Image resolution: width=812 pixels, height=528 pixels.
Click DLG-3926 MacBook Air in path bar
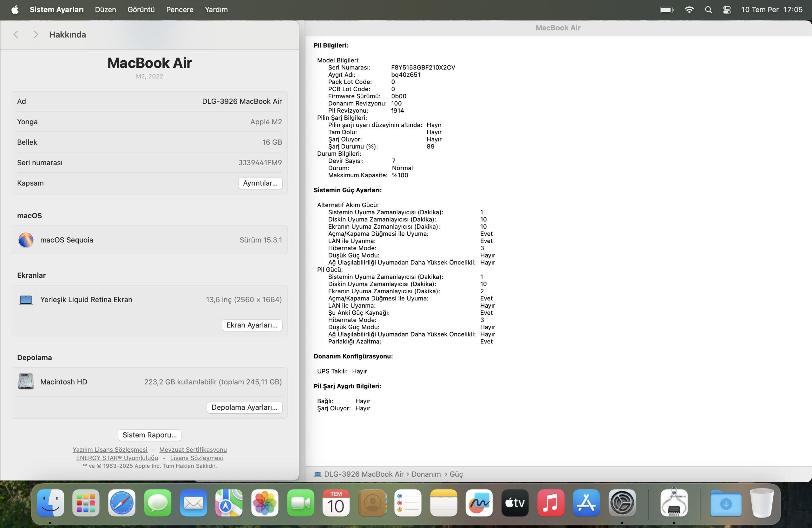[x=364, y=474]
